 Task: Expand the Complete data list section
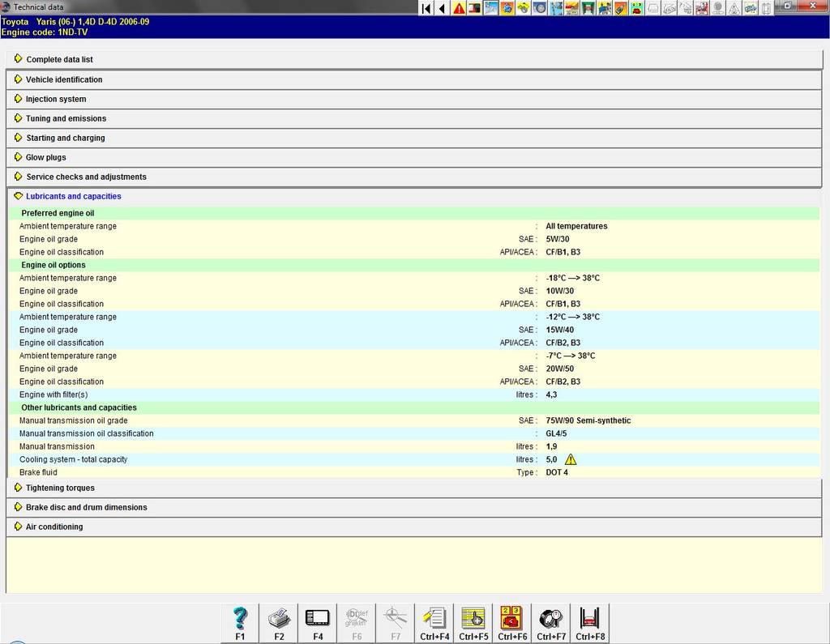pos(414,59)
